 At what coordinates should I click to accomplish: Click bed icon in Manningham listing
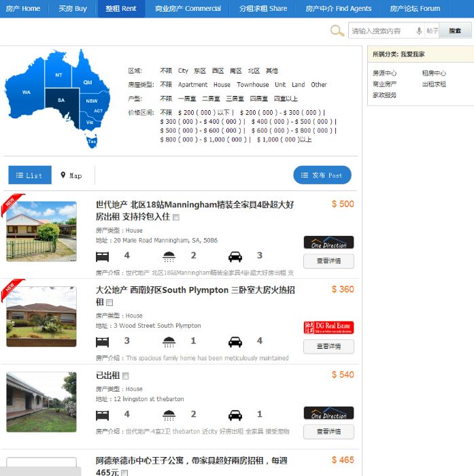(102, 256)
